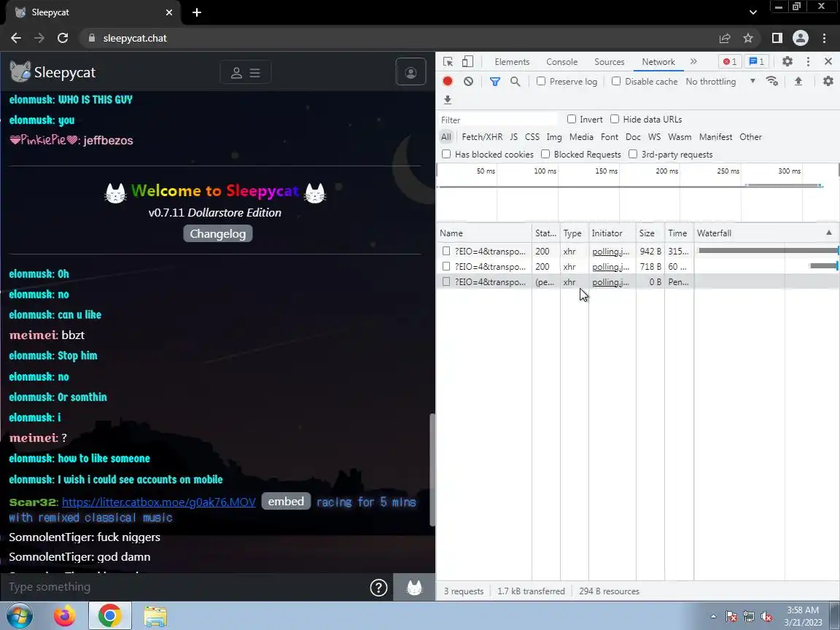Reload the sleepycat.chat page
The image size is (840, 630).
coord(63,38)
